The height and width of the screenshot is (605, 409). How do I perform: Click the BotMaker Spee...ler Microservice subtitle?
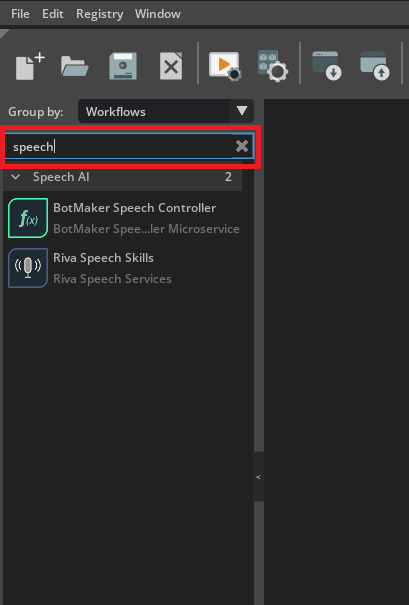click(146, 229)
